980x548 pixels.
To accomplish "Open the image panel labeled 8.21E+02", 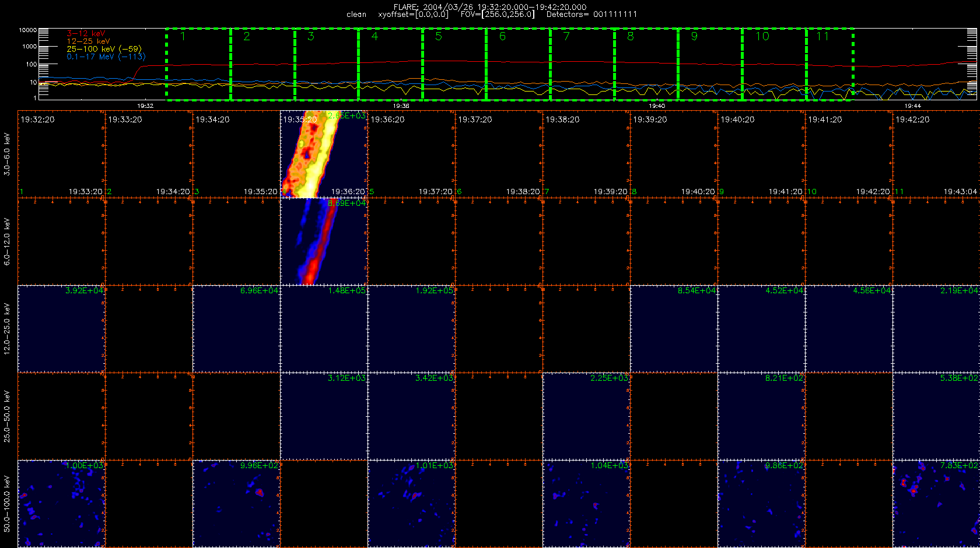I will click(761, 416).
